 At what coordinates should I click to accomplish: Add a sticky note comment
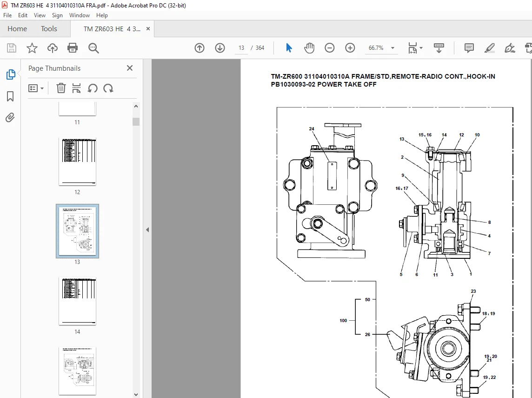pos(469,48)
